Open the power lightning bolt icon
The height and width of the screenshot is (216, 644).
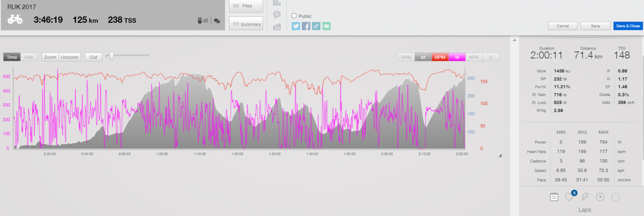(x=585, y=197)
